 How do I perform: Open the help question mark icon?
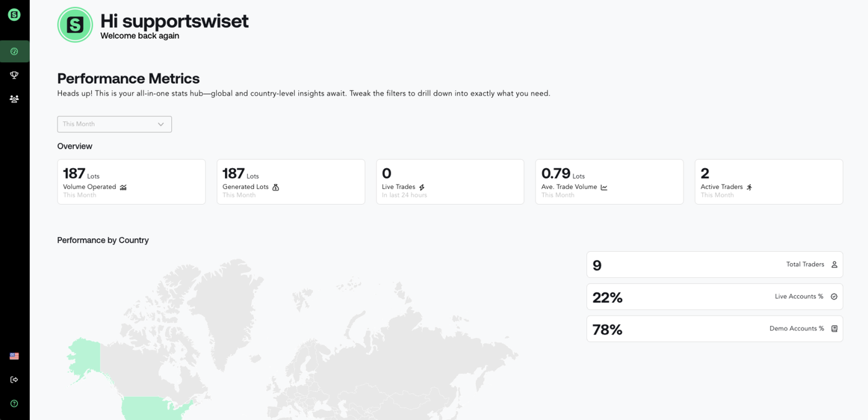[x=14, y=403]
